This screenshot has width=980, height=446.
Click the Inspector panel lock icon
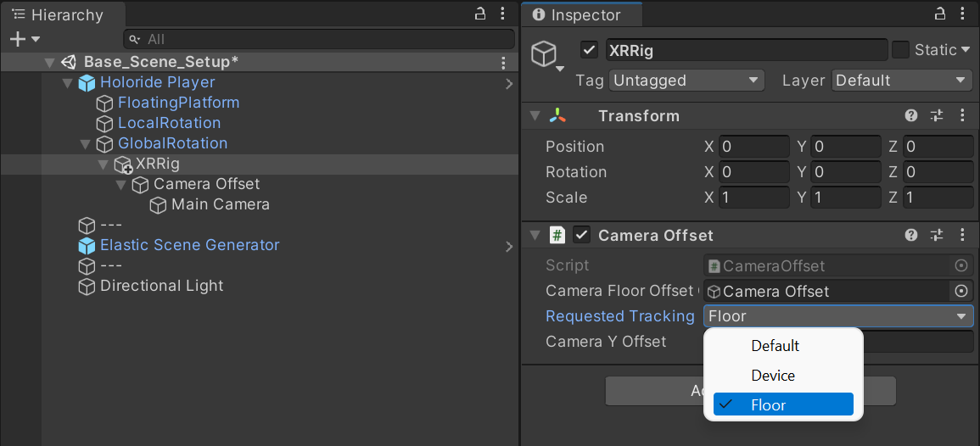[939, 14]
